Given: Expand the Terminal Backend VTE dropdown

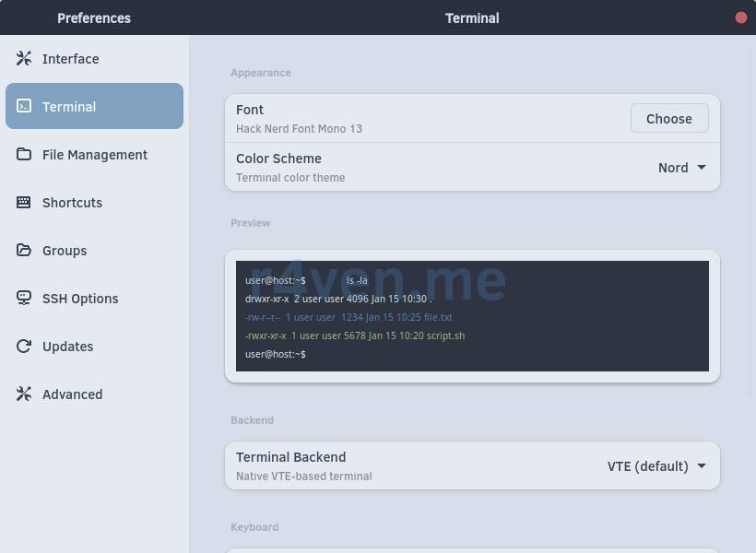Looking at the screenshot, I should point(656,466).
